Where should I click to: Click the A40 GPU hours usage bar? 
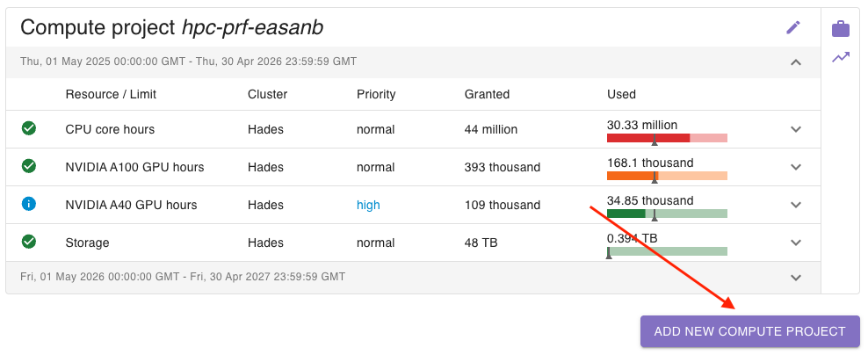[x=667, y=214]
